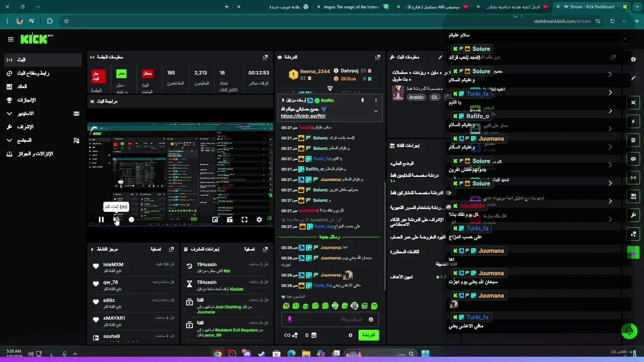Open the three-dot menu on pinned BotRix message
This screenshot has width=644, height=362.
coord(375,101)
